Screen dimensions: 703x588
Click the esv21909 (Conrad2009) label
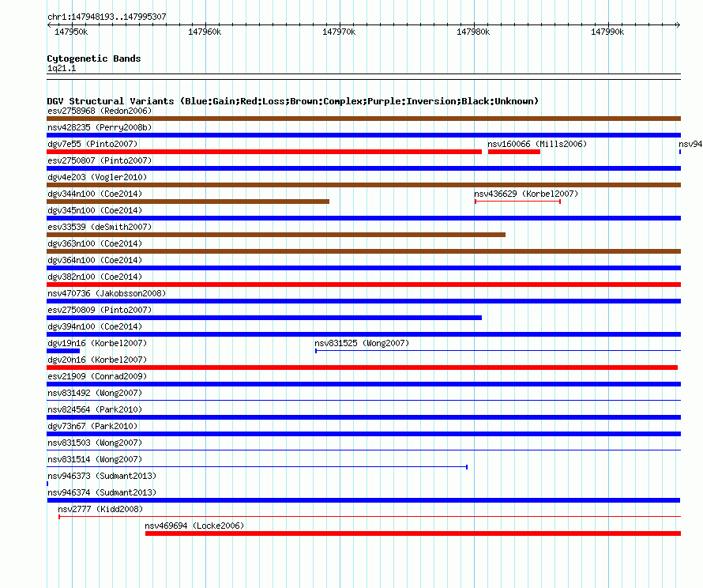(97, 376)
